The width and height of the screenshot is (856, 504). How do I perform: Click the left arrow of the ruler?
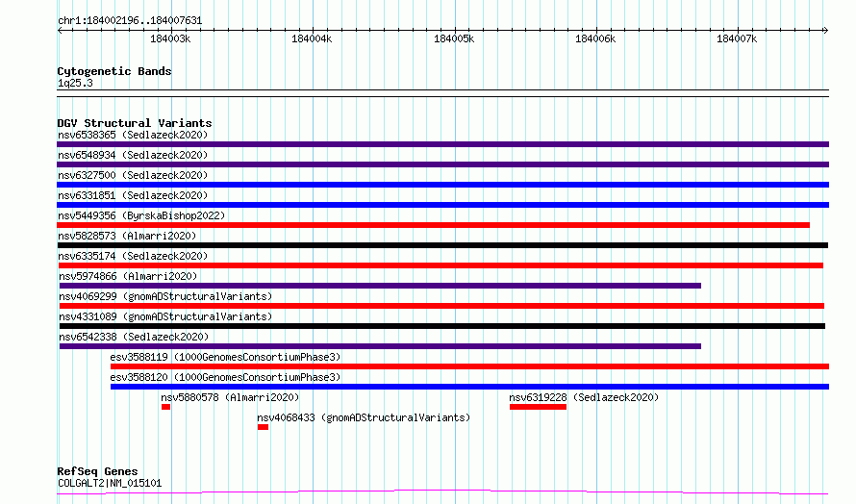point(60,31)
